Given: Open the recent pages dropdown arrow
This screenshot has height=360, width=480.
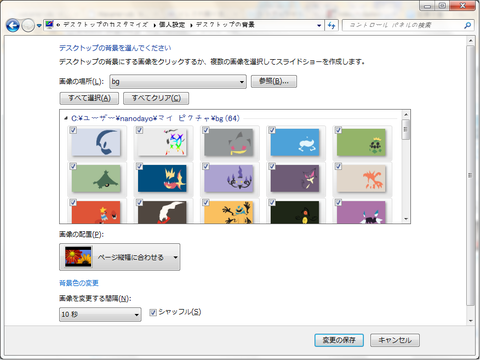Looking at the screenshot, I should tap(39, 26).
